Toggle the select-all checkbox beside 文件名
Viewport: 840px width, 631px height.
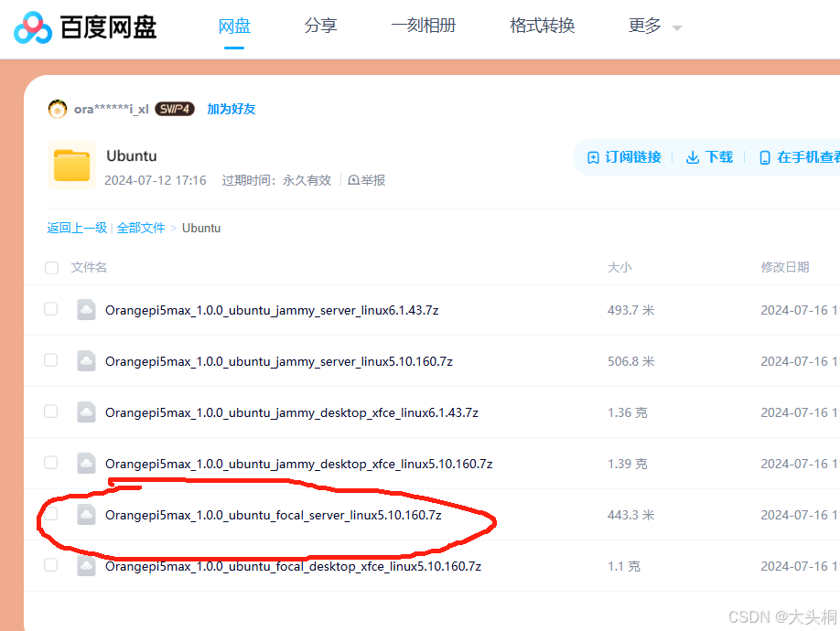pos(51,268)
